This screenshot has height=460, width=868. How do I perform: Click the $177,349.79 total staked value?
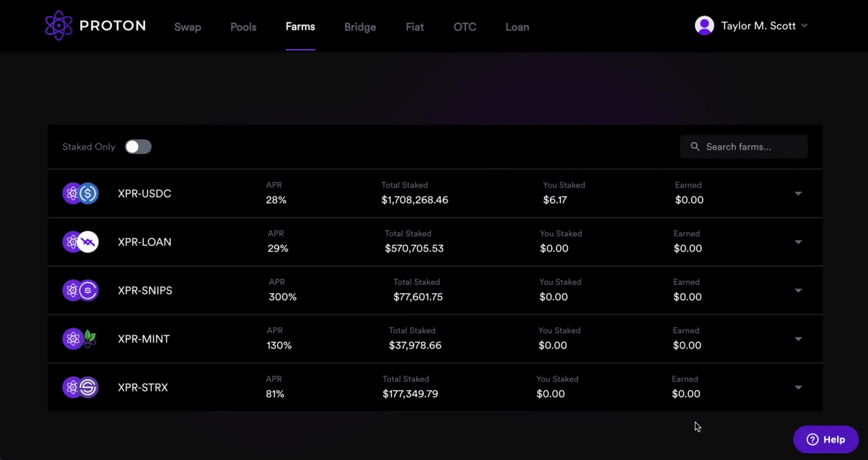410,394
